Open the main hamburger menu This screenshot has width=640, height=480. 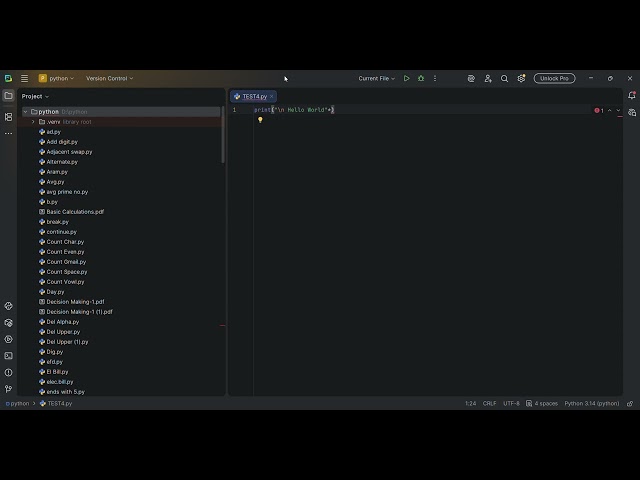24,78
